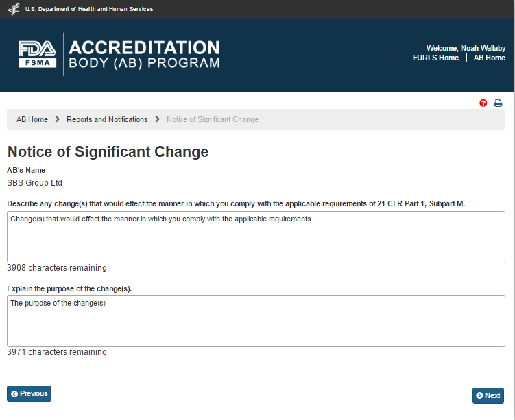Screen dimensions: 515x420
Task: Navigate to Reports and Notifications breadcrumb
Action: [x=107, y=119]
